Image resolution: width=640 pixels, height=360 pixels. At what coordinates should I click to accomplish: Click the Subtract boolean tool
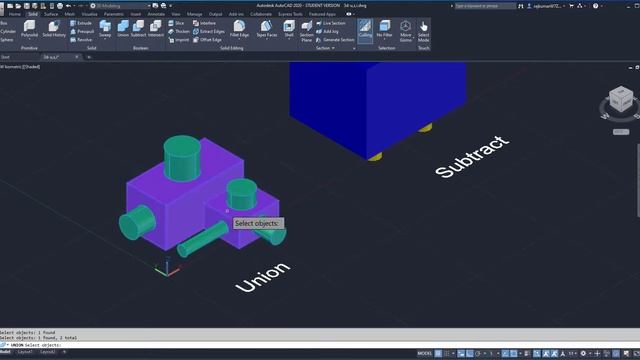pos(138,29)
